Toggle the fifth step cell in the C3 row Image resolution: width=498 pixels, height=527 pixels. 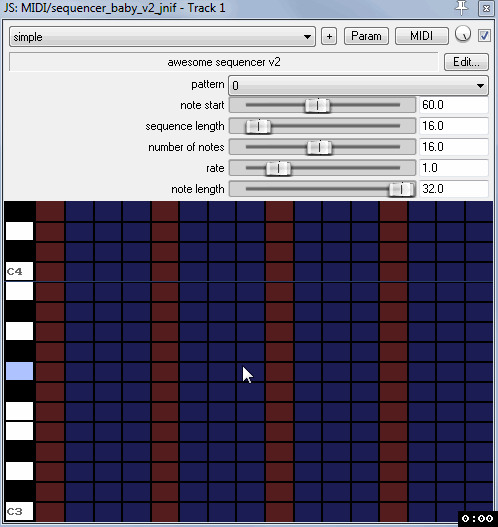click(x=165, y=512)
